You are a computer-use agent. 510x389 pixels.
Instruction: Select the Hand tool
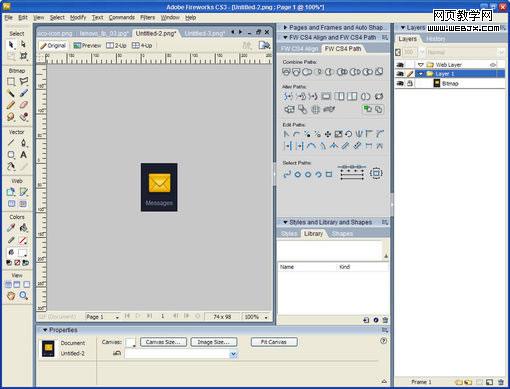click(x=11, y=295)
